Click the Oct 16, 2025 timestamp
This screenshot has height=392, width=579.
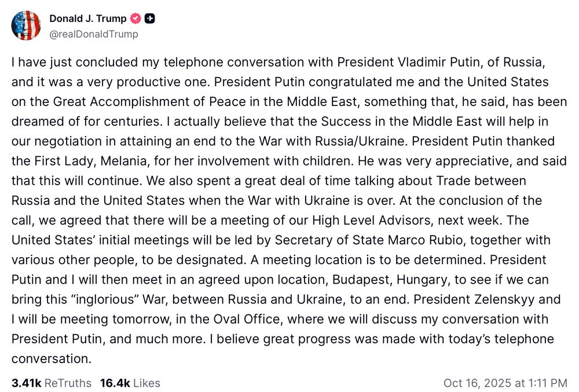505,383
